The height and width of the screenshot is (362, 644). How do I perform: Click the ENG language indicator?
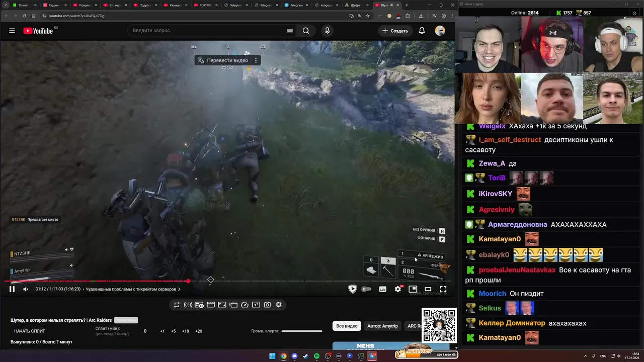click(x=603, y=356)
